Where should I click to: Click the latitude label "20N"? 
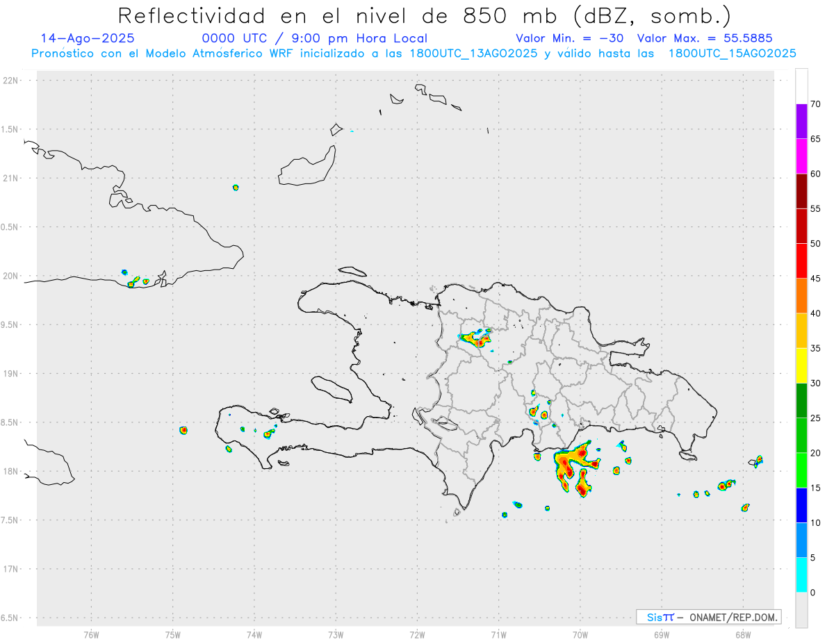click(x=11, y=276)
